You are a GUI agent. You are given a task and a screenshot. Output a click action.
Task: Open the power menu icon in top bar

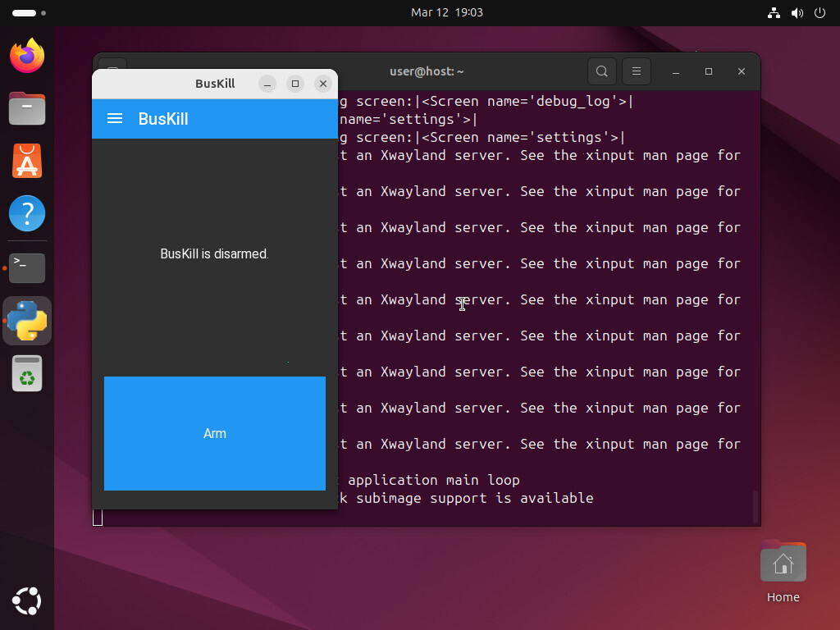(x=819, y=13)
